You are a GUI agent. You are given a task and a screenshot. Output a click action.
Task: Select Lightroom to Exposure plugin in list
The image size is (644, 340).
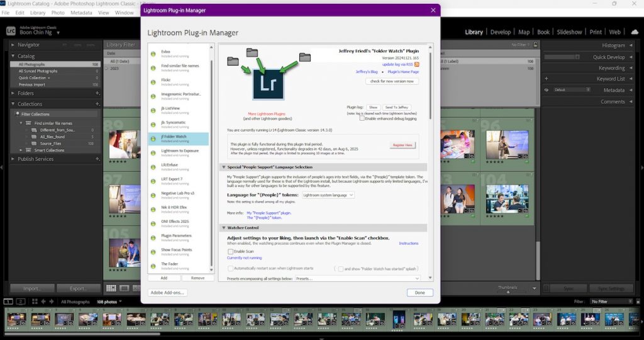tap(178, 153)
